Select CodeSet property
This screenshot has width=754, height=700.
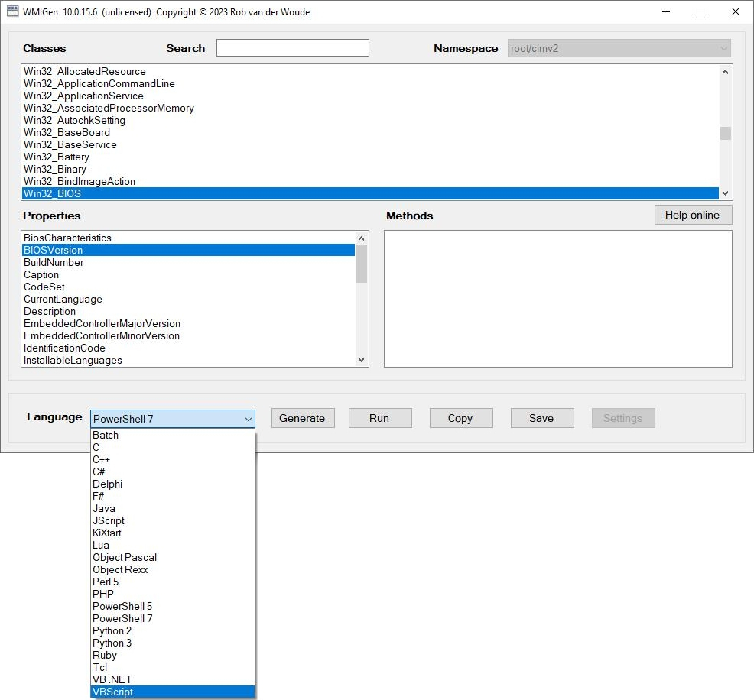[x=188, y=287]
